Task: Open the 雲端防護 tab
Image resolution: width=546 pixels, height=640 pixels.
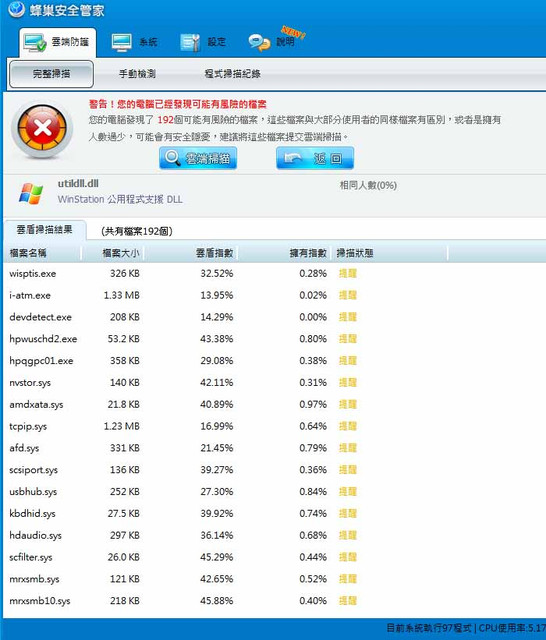Action: pos(58,42)
